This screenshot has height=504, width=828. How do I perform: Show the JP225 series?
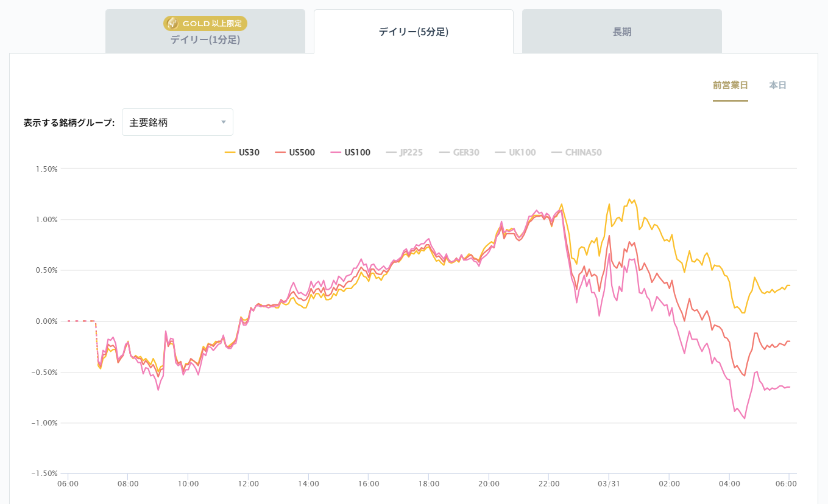coord(411,153)
